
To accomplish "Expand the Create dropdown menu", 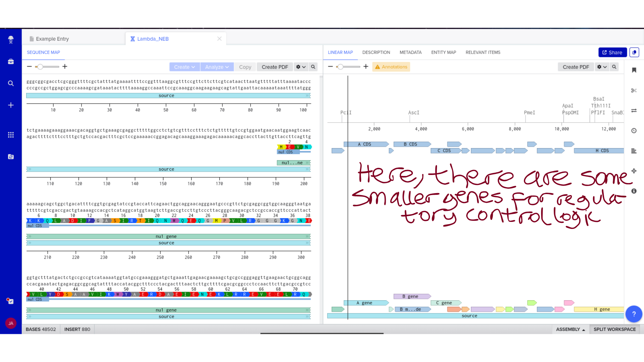I will pos(184,67).
